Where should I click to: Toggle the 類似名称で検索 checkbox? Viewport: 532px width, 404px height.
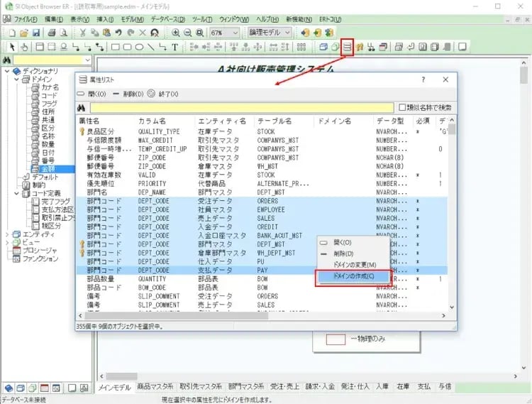[x=401, y=108]
